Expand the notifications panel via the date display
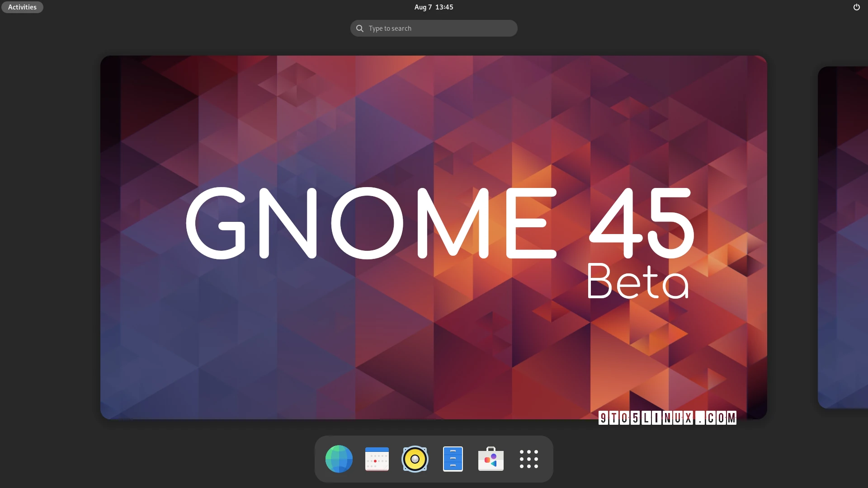The image size is (868, 488). (x=433, y=7)
